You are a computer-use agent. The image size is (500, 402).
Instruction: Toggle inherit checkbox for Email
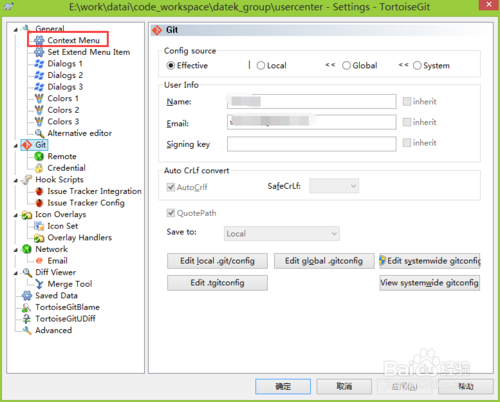tap(407, 122)
